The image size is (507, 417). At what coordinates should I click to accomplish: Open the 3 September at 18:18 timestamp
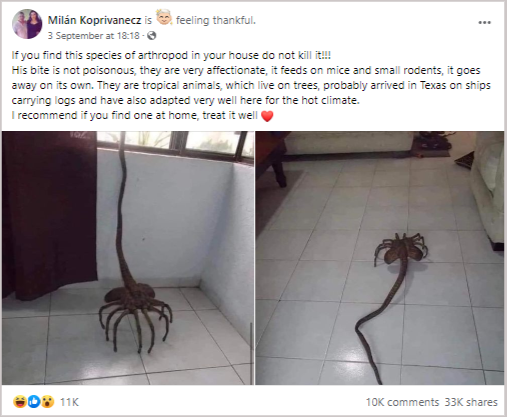(93, 35)
